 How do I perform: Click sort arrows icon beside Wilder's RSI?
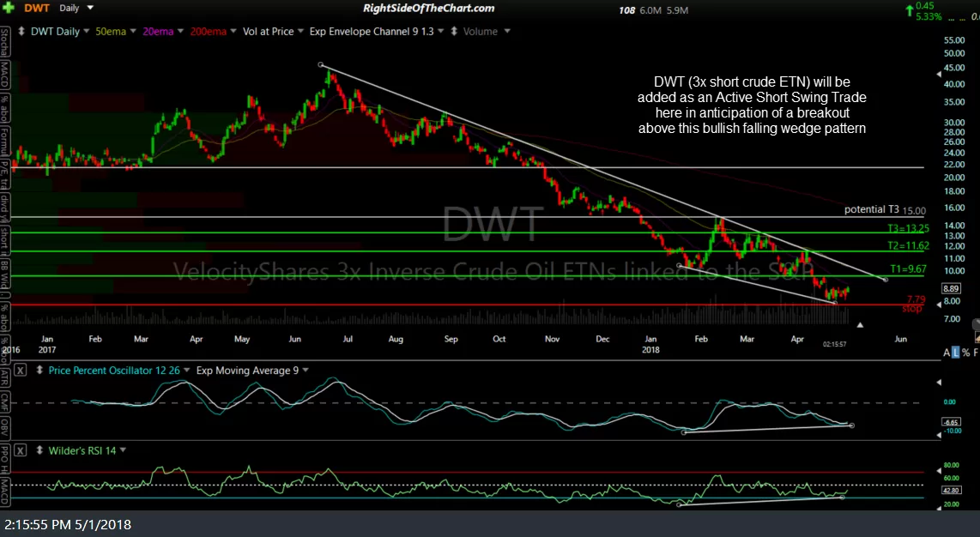click(39, 450)
